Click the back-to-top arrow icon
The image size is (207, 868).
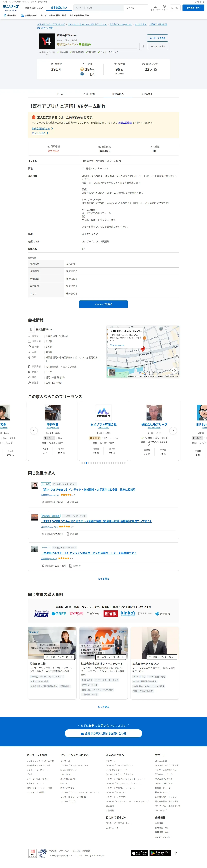pyautogui.click(x=176, y=853)
